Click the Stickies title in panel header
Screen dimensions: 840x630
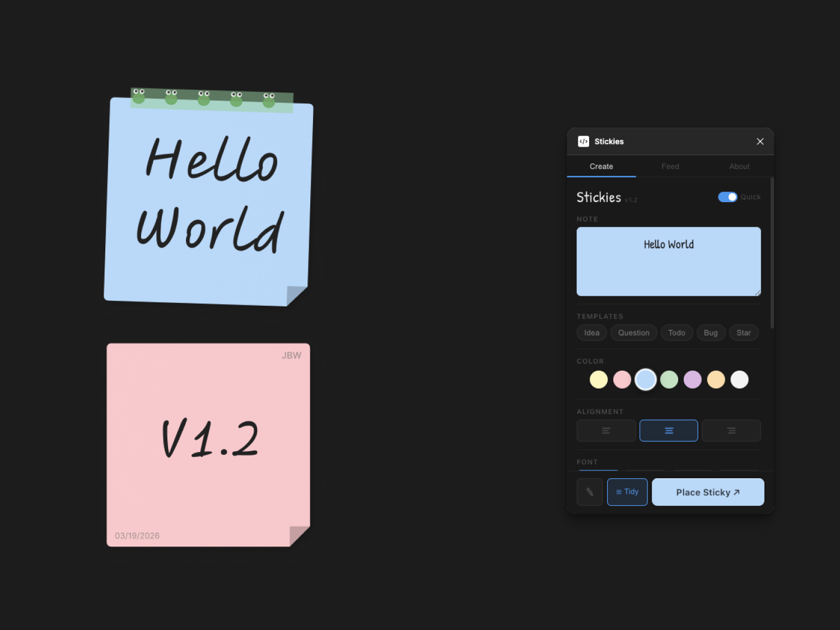609,142
